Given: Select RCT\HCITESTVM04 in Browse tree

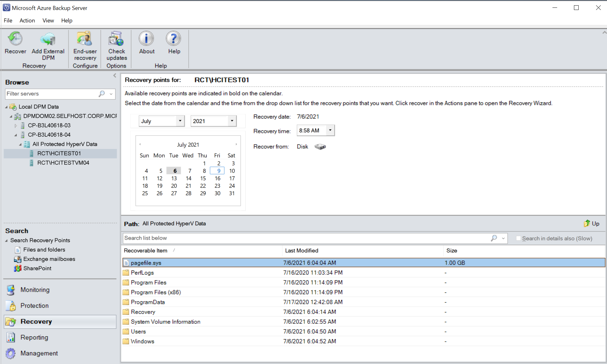Looking at the screenshot, I should (x=65, y=163).
